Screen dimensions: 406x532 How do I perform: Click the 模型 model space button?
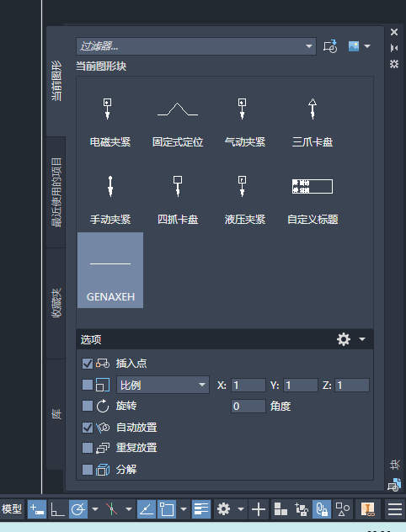pos(12,509)
